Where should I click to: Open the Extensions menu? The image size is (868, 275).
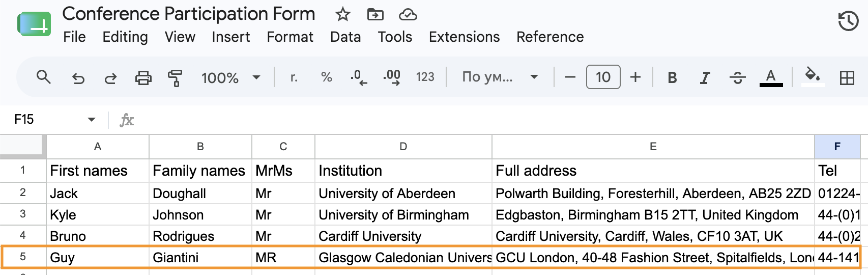464,37
